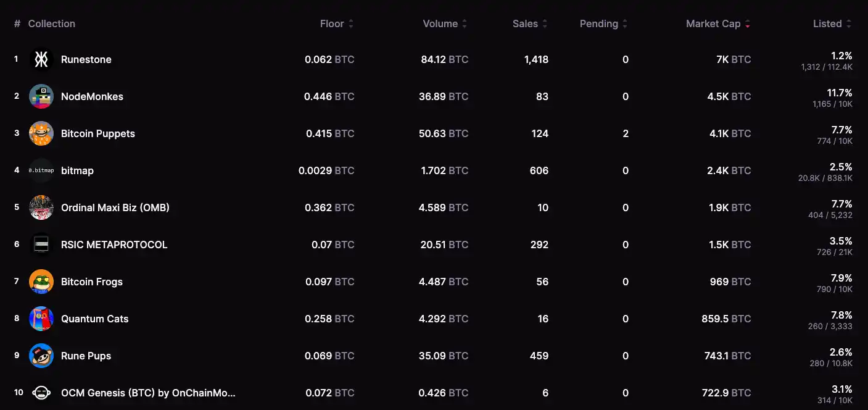The width and height of the screenshot is (868, 410).
Task: Click the Quantum Cats collection icon
Action: tap(41, 319)
